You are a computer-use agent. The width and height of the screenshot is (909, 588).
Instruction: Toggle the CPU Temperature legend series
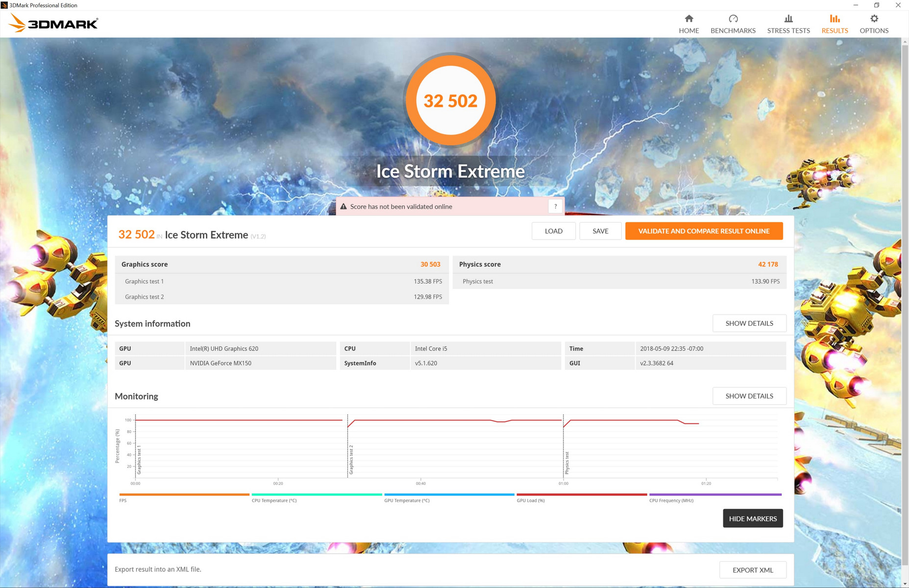pos(317,497)
